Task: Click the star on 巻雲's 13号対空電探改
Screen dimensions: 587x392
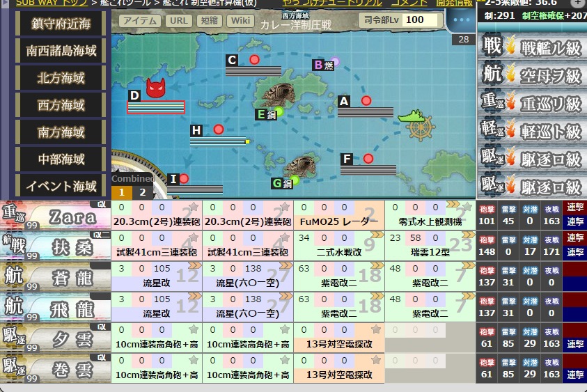Action: pyautogui.click(x=376, y=360)
